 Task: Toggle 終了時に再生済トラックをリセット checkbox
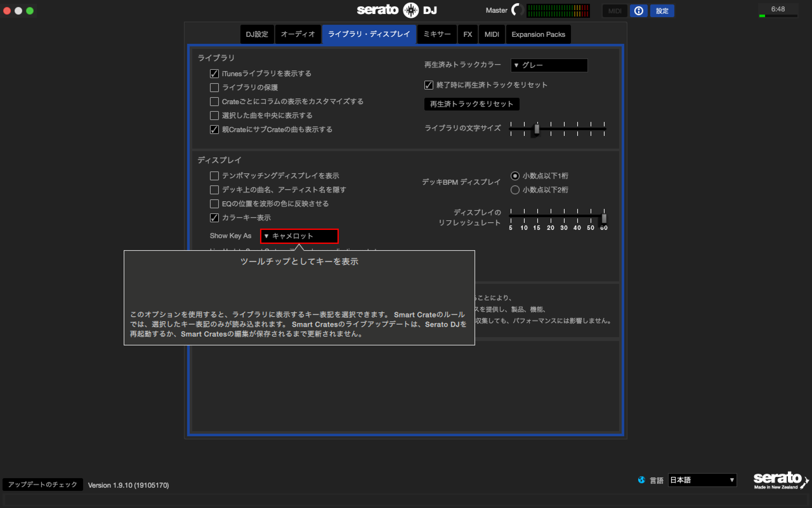pos(429,85)
